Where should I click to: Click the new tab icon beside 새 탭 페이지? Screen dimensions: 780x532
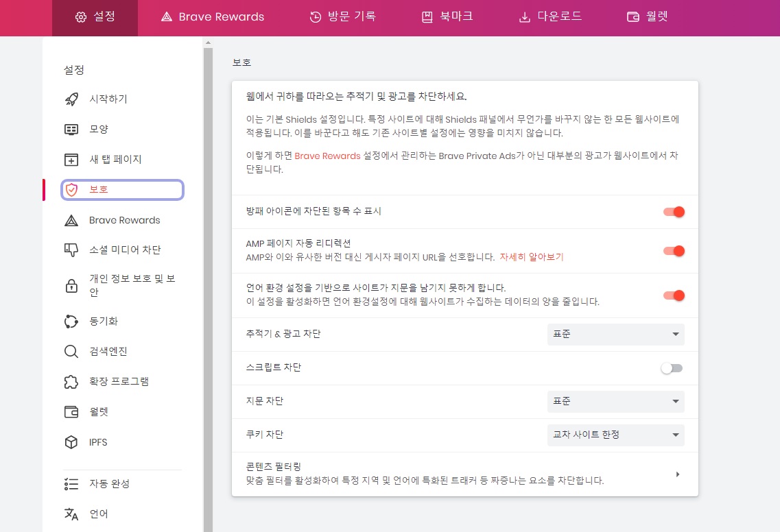pos(71,160)
